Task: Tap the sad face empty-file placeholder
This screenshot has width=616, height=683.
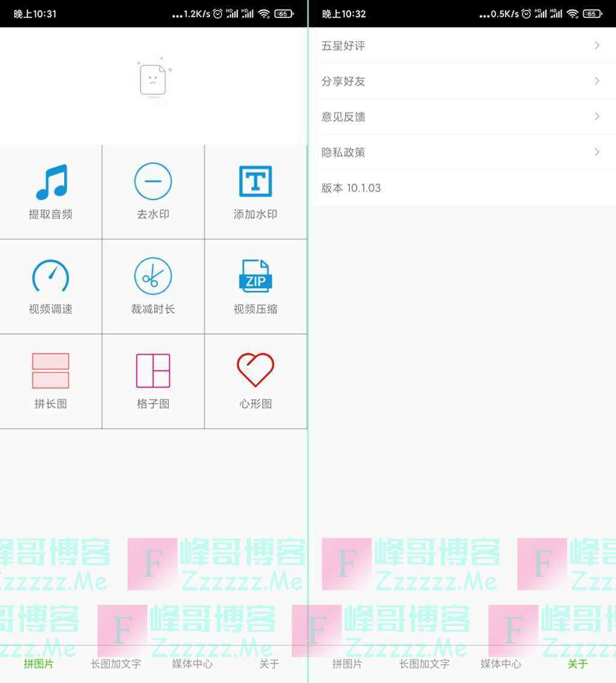Action: (153, 79)
